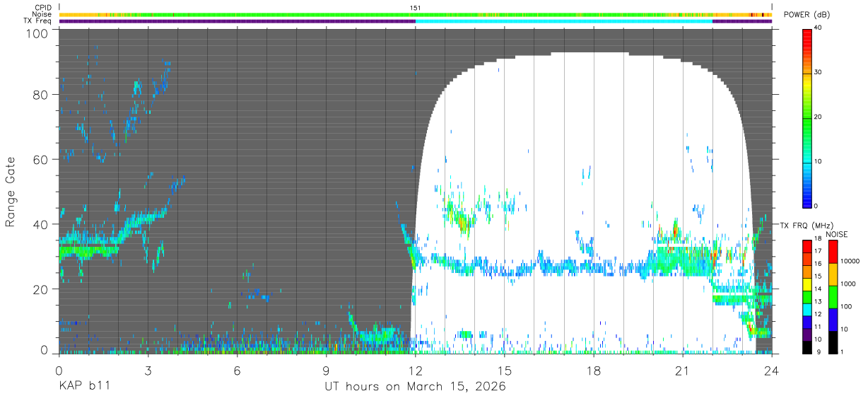Click the Range Gate axis title
The height and width of the screenshot is (401, 868).
[11, 192]
